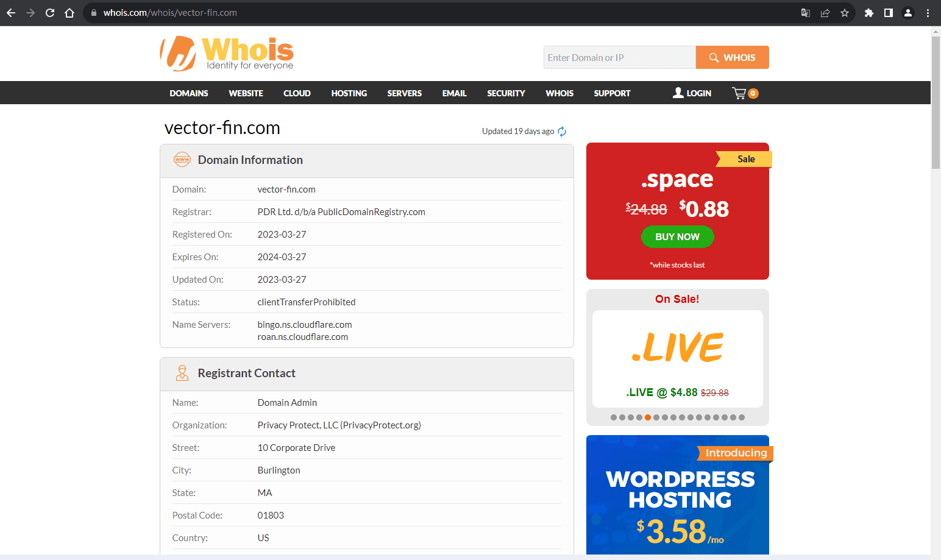
Task: Click the 'Updated 19 days ago' text
Action: (x=518, y=132)
